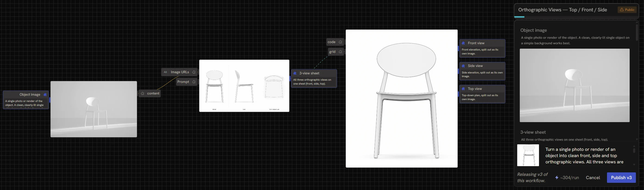This screenshot has height=190, width=644.
Task: Select the grid port label
Action: coord(332,52)
